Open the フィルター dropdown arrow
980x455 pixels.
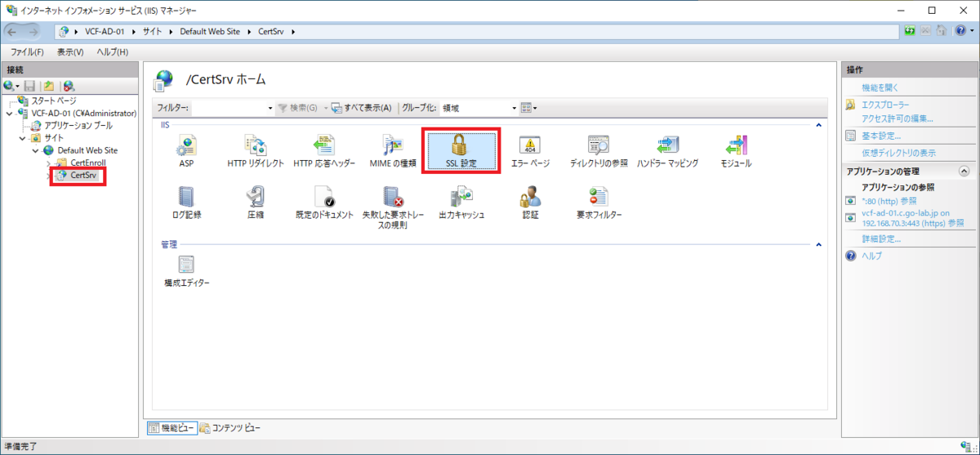[270, 108]
